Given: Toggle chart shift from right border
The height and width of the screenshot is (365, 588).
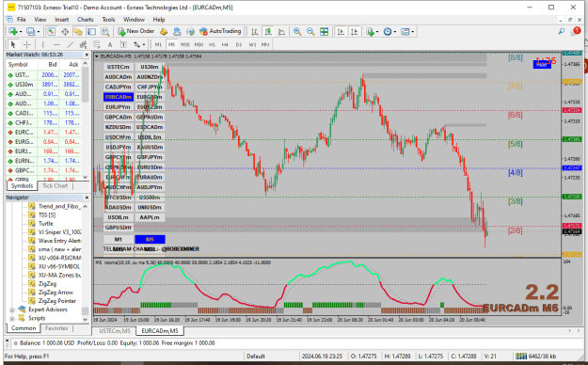Looking at the screenshot, I should tap(354, 31).
